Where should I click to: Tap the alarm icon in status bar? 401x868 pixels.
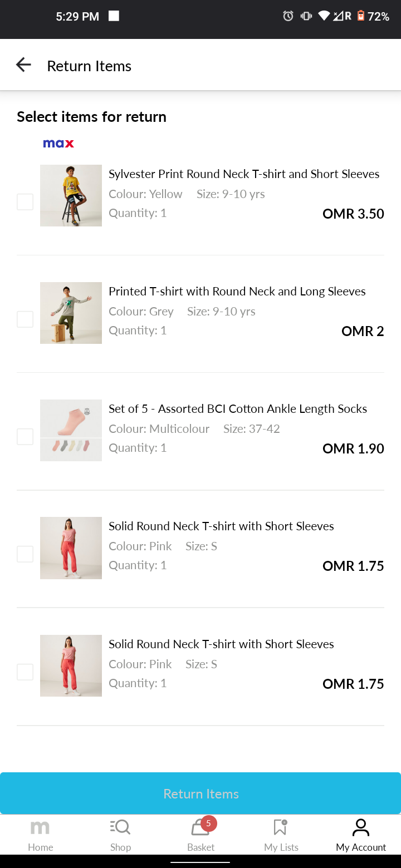288,16
